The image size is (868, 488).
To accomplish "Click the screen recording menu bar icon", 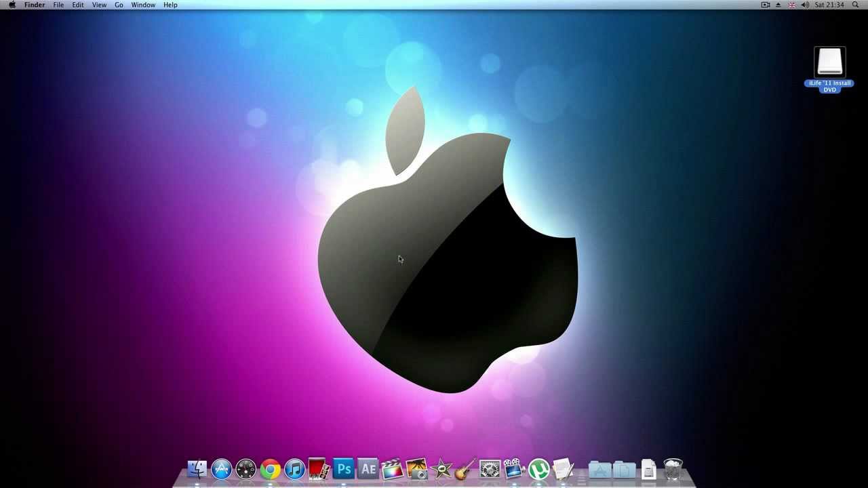I will coord(766,5).
